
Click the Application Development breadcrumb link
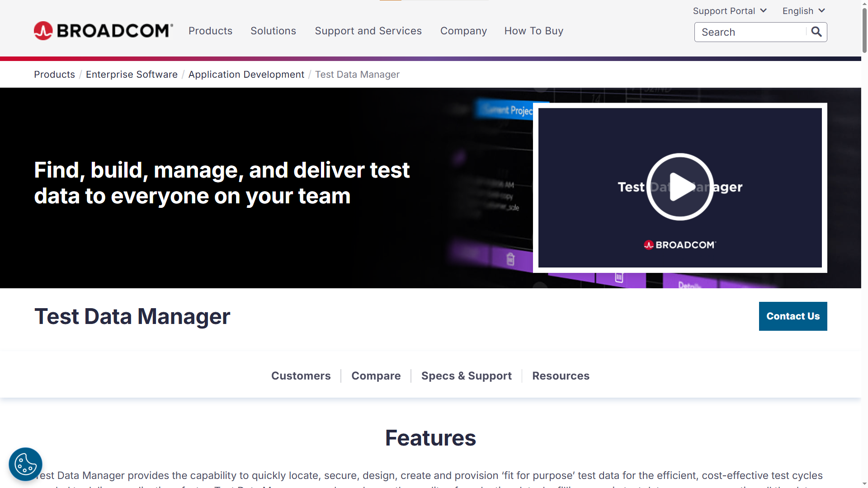pyautogui.click(x=246, y=74)
